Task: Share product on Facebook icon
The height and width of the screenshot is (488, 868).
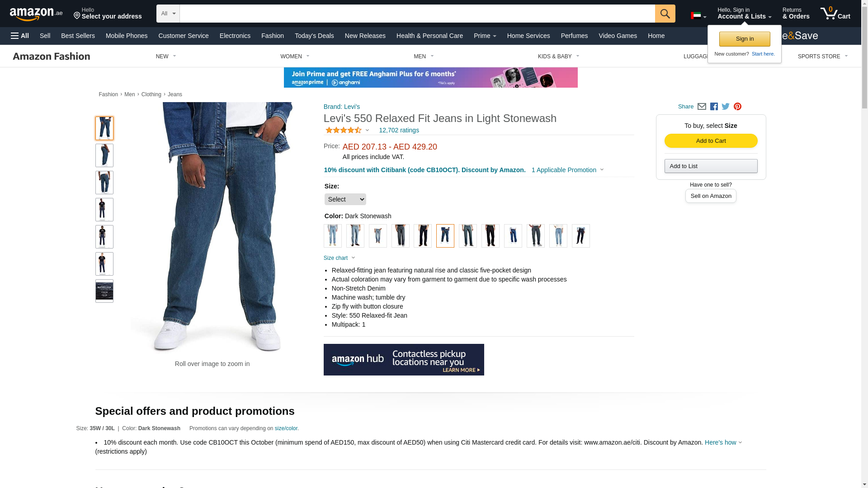Action: pos(714,107)
